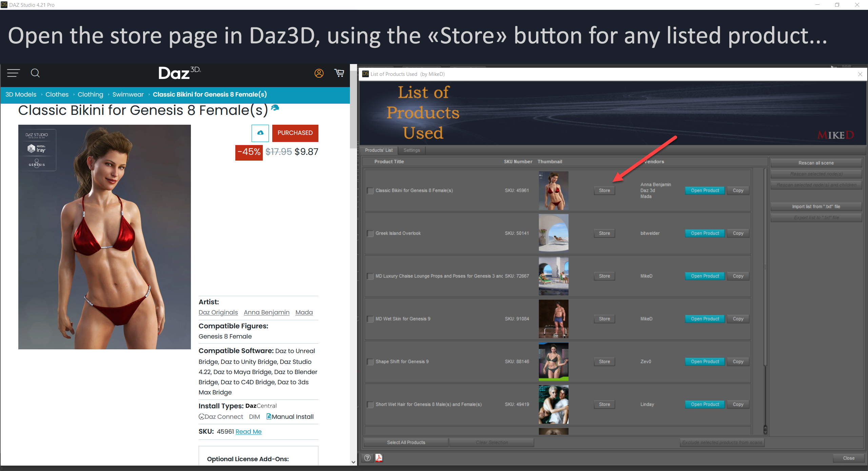
Task: Open the Mada artist link
Action: tap(304, 312)
